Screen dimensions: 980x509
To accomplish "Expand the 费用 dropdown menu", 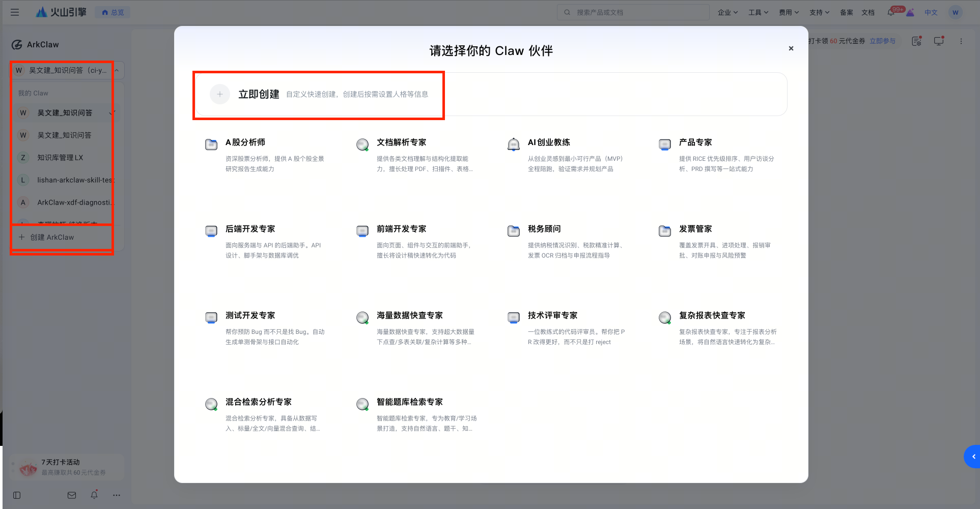I will click(x=789, y=12).
